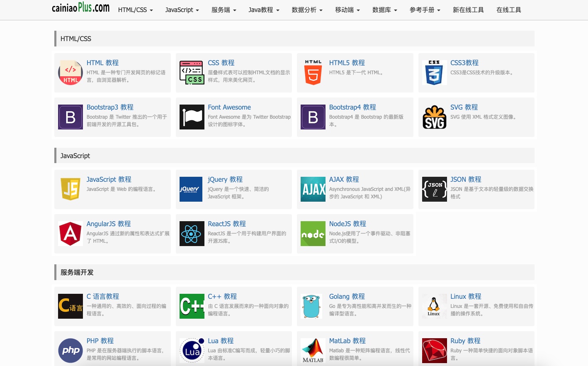
Task: Click the SVG tutorial icon
Action: [x=434, y=117]
